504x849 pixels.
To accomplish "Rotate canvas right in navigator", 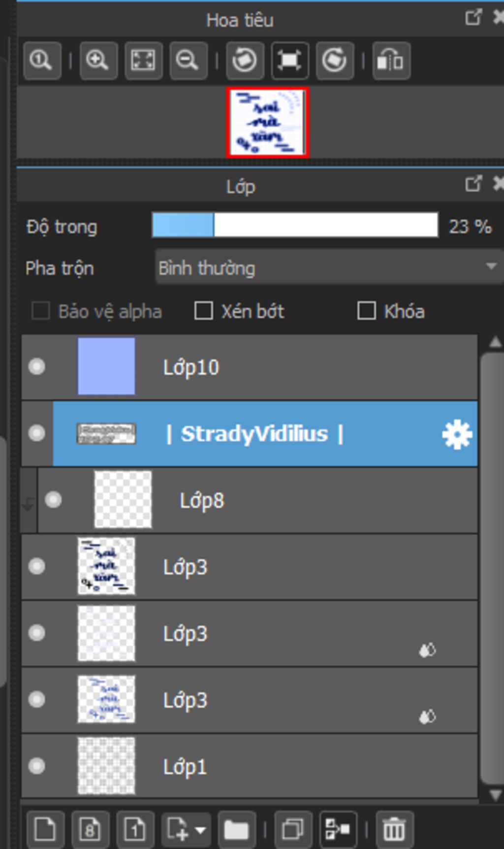I will (334, 61).
